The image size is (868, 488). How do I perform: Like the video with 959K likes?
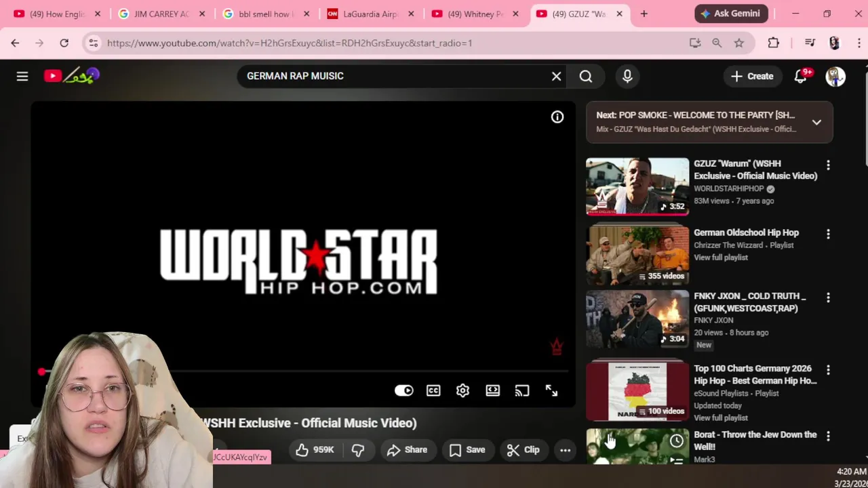315,450
